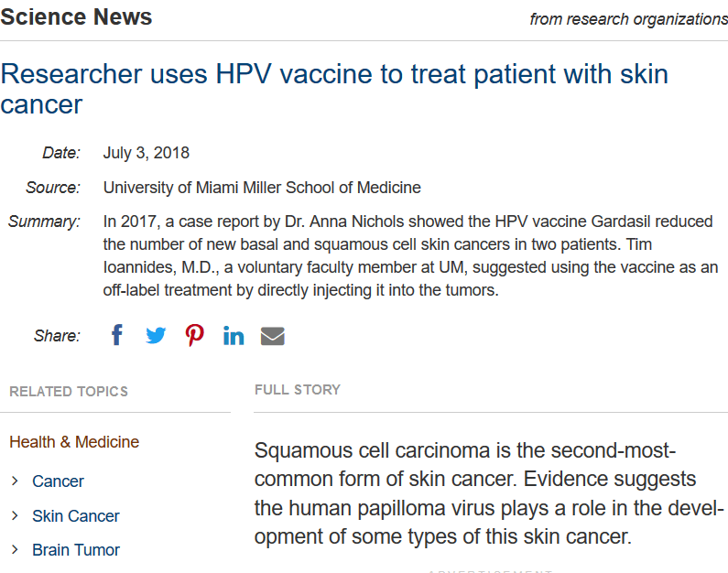Click the arrow next to Skin Cancer
Screen dimensions: 728x573
tap(15, 516)
